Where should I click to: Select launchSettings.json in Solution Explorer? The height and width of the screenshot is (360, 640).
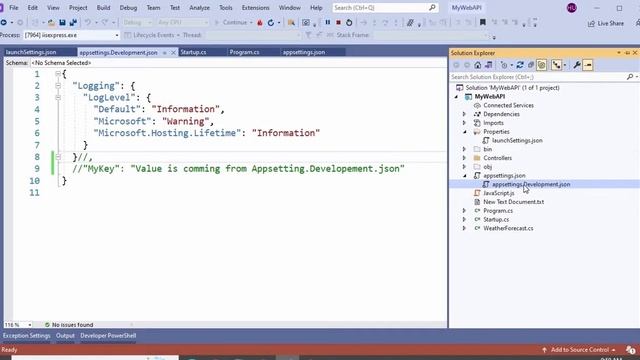(517, 140)
